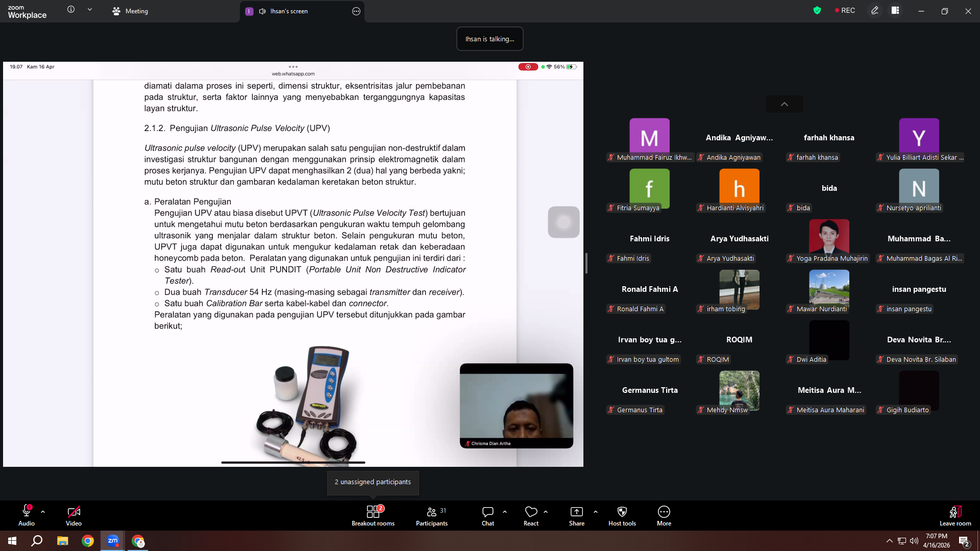Select Meitisa Aura Maharani participant tile
The height and width of the screenshot is (551, 980).
point(829,392)
